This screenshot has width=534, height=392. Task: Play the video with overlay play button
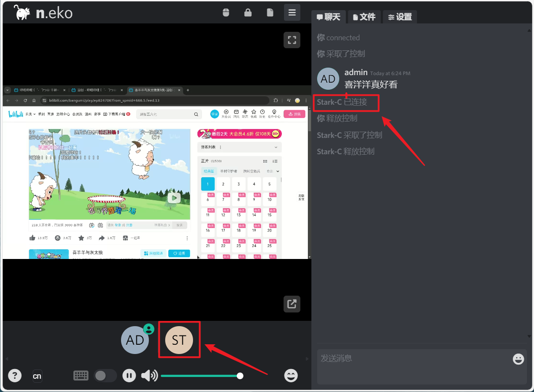coord(174,198)
